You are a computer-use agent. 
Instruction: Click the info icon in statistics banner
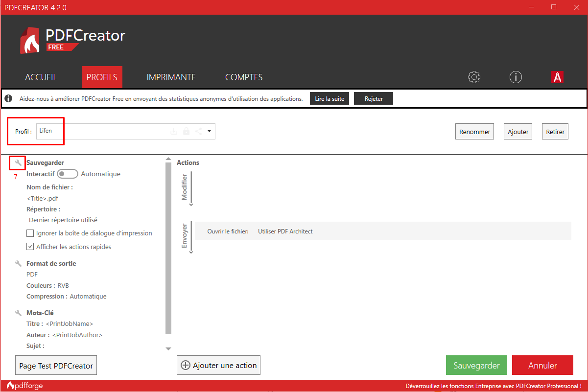tap(8, 98)
